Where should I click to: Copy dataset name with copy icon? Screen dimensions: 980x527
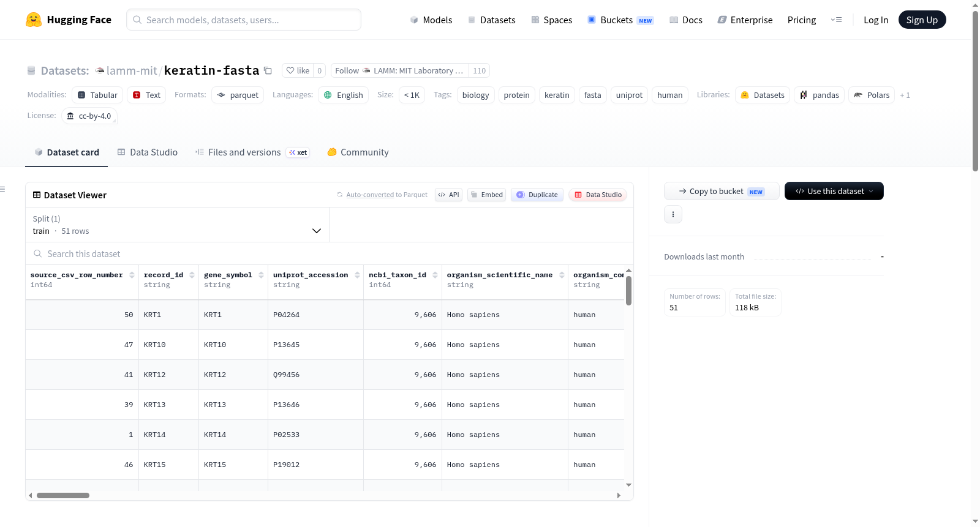(268, 70)
